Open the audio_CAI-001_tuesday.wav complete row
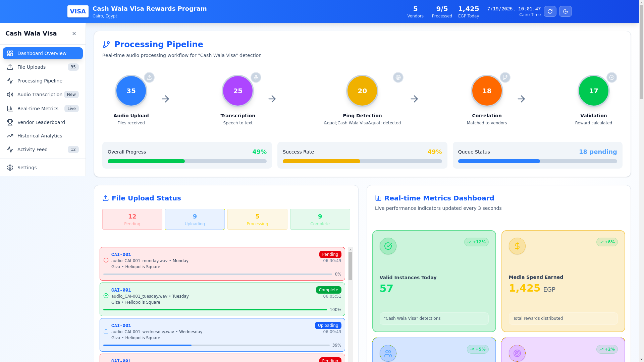 pos(222,299)
